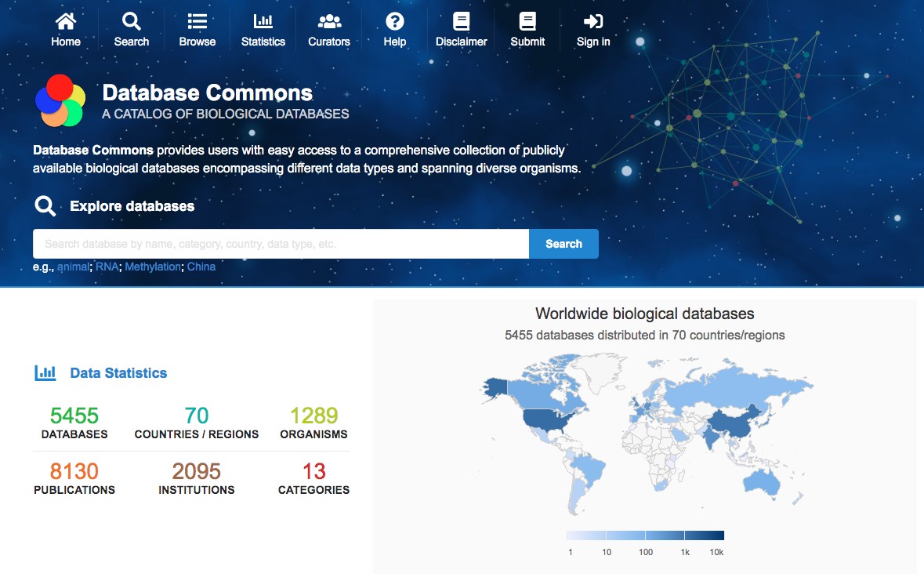Click the Home house icon
924x577 pixels.
coord(66,21)
